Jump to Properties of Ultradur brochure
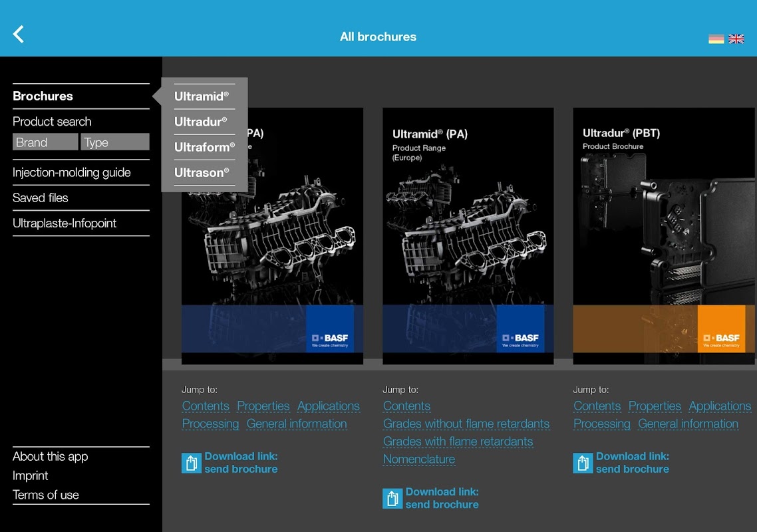The width and height of the screenshot is (757, 532). coord(655,406)
